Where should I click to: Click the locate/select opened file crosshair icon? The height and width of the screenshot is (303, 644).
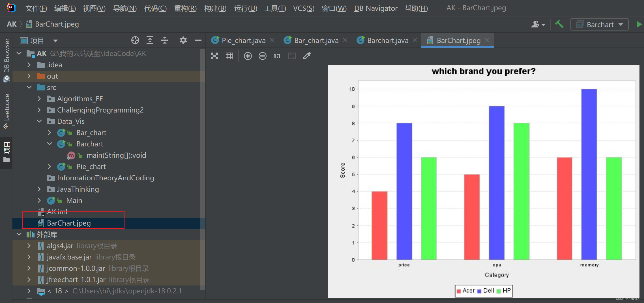click(x=135, y=40)
